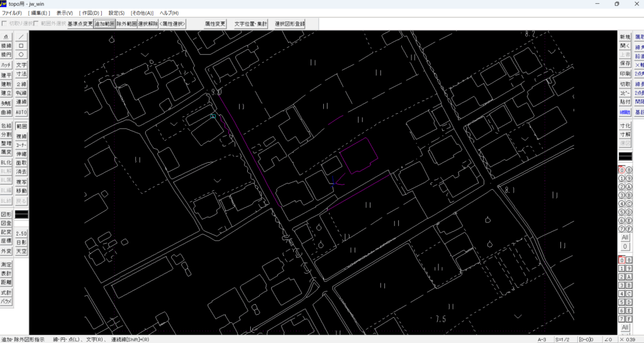
Task: Choose the 点 point tool
Action: coord(6,36)
